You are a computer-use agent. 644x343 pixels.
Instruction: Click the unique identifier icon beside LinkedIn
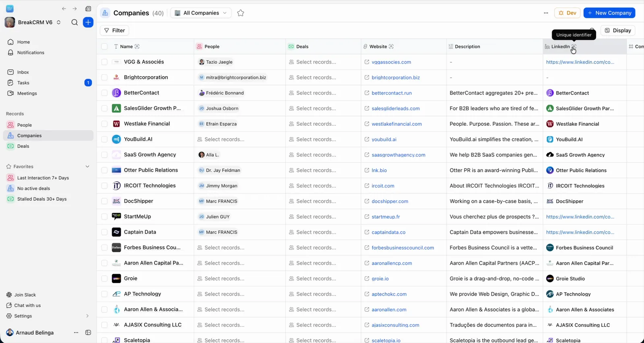[574, 47]
